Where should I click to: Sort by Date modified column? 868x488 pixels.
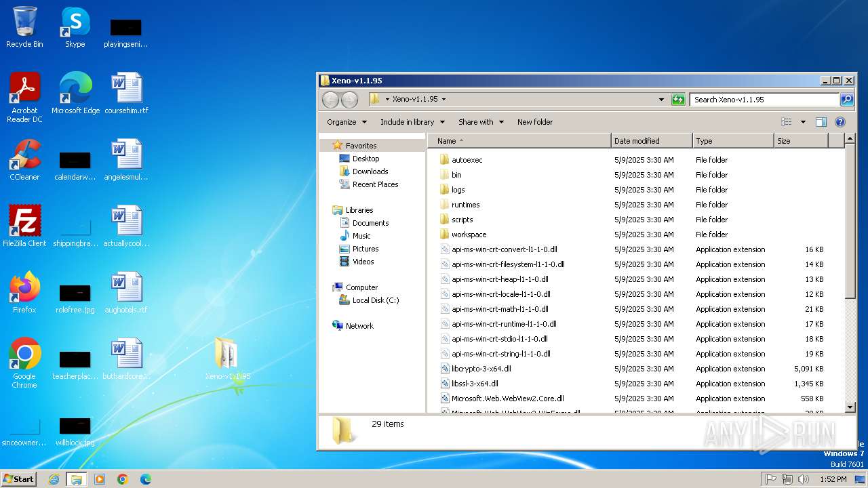tap(652, 141)
